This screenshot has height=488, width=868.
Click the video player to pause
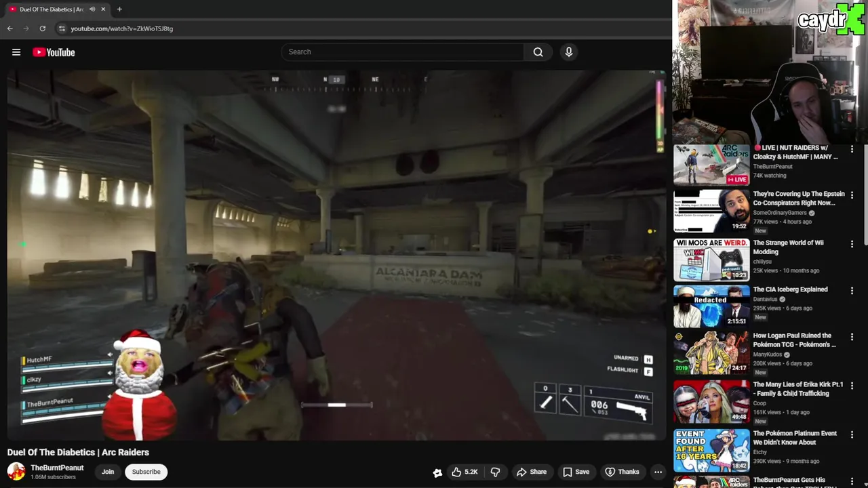coord(336,255)
